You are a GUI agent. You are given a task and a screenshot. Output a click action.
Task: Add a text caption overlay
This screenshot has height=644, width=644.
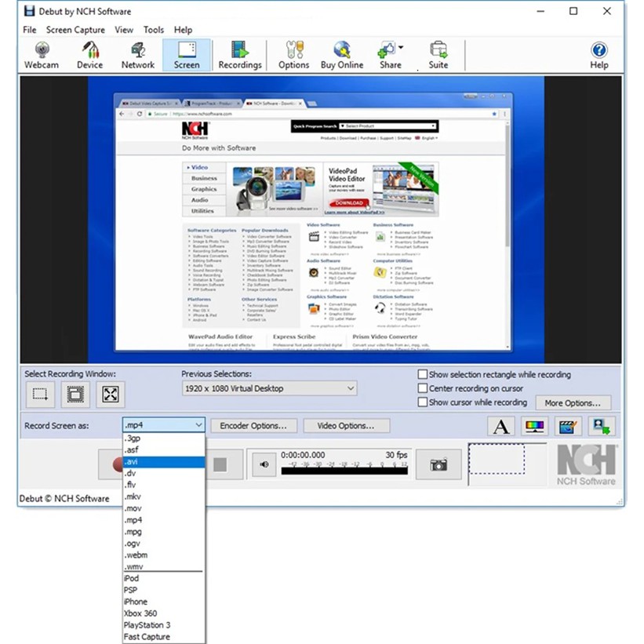(500, 426)
